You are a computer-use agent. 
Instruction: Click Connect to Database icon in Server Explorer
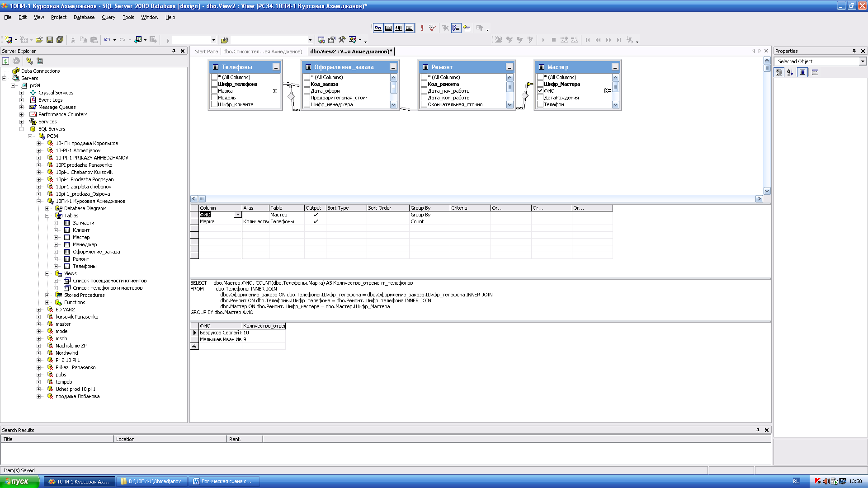pyautogui.click(x=29, y=61)
